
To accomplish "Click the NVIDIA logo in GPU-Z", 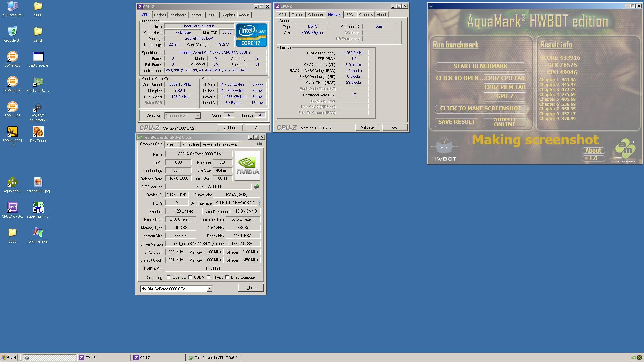I will tap(248, 166).
